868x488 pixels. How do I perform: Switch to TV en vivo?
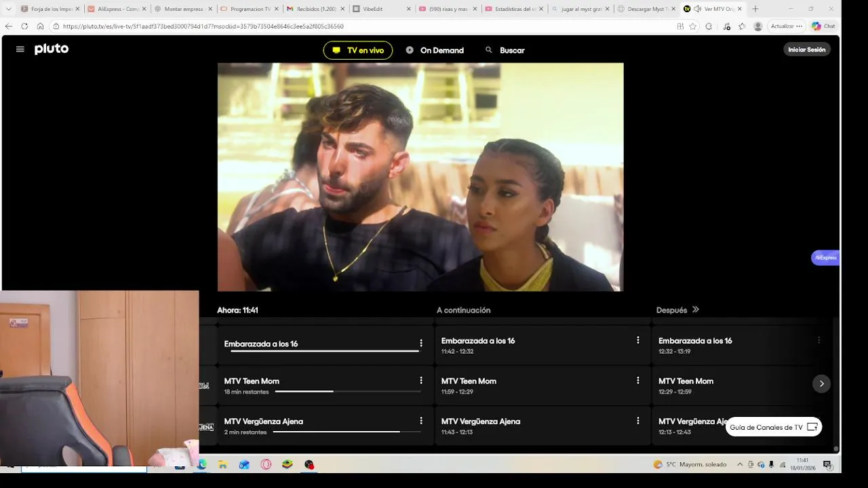tap(358, 50)
